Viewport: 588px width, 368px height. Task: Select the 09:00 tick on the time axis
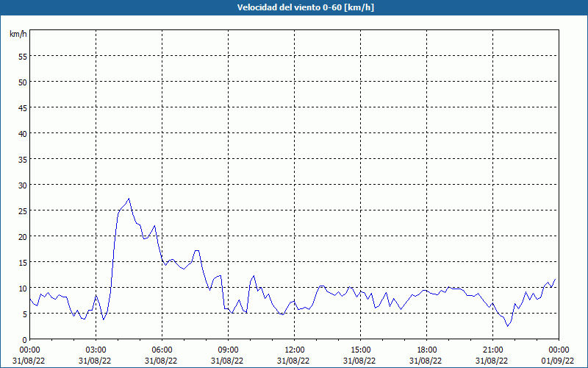(x=228, y=350)
